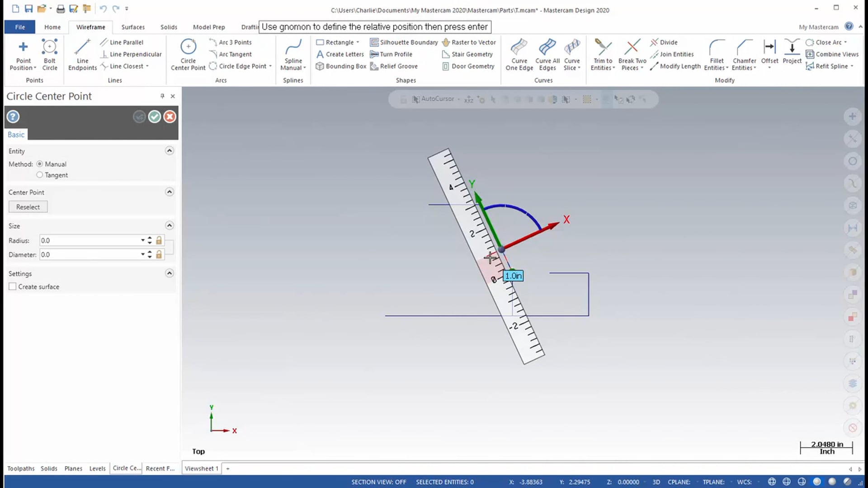Click the Divide tool

[664, 42]
